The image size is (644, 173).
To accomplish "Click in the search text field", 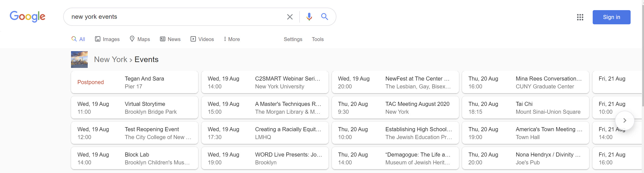I will point(174,17).
